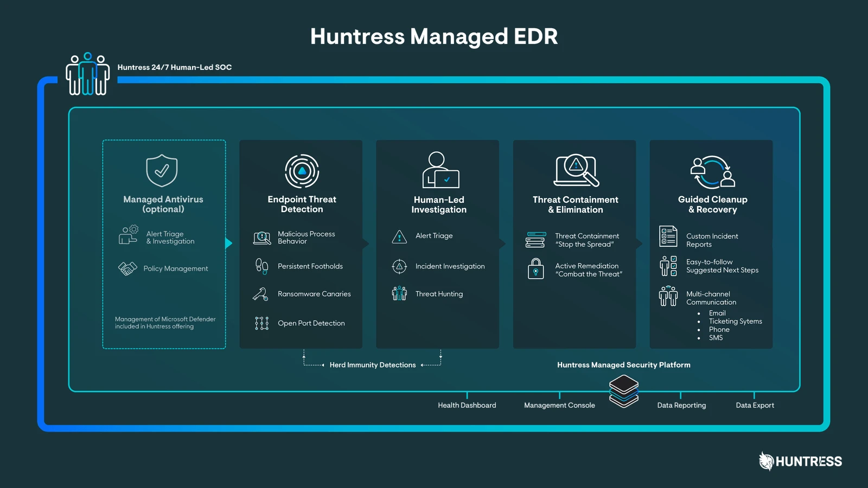Click the icon beside Alert Triage & Investigation
868x488 pixels.
129,235
